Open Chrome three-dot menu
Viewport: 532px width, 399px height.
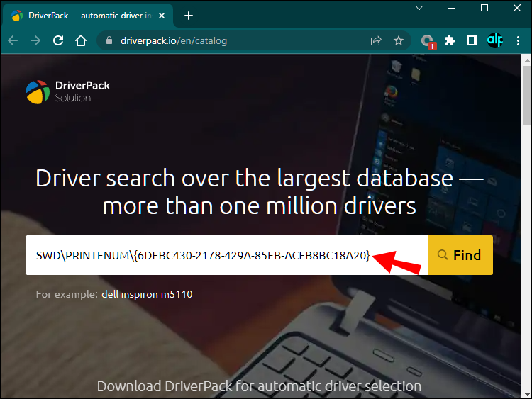click(x=518, y=40)
